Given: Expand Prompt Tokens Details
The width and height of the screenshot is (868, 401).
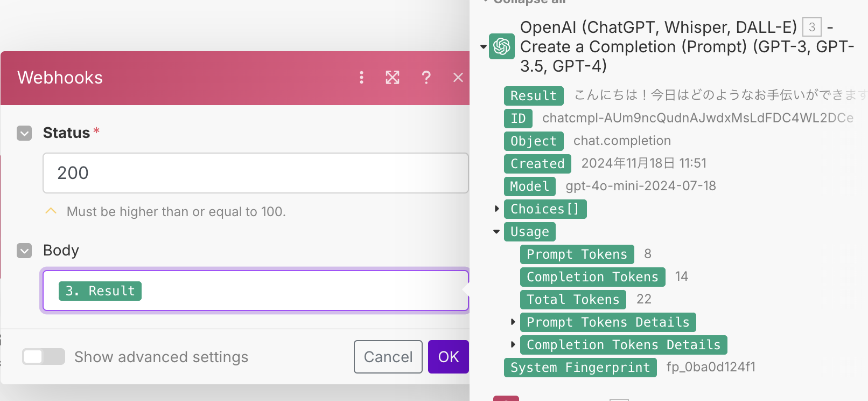Looking at the screenshot, I should click(513, 322).
